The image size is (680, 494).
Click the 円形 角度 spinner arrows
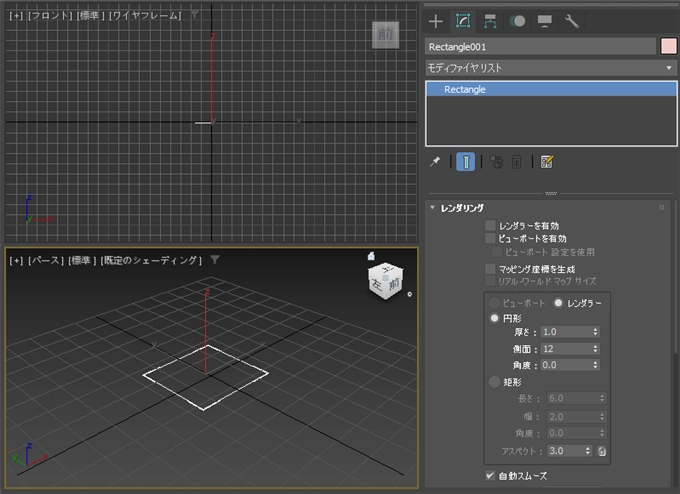click(x=595, y=365)
